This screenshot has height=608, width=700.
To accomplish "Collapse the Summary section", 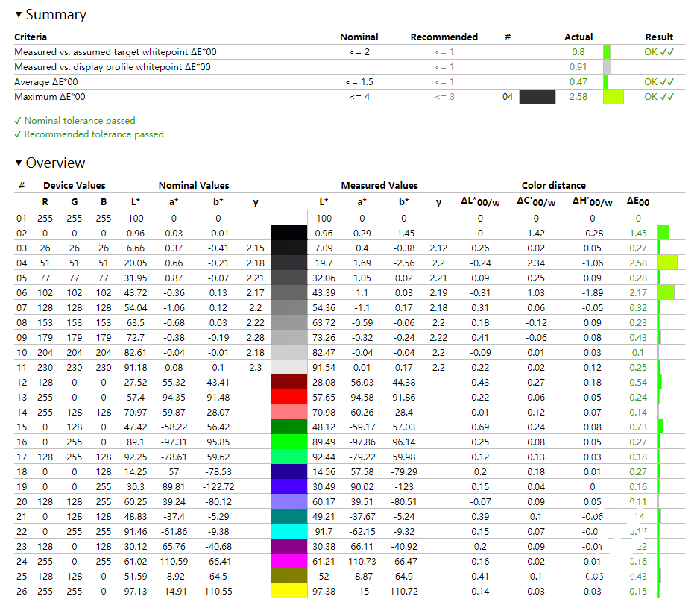I will [x=19, y=15].
